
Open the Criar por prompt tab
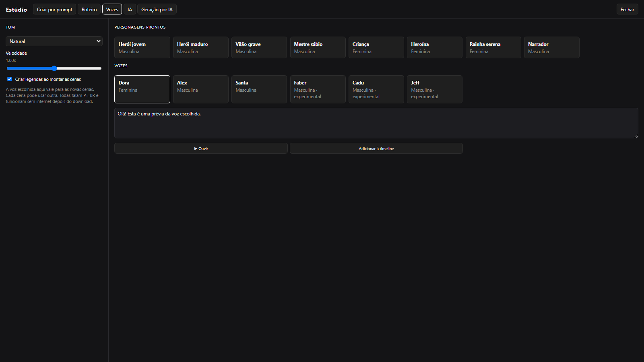(x=54, y=9)
